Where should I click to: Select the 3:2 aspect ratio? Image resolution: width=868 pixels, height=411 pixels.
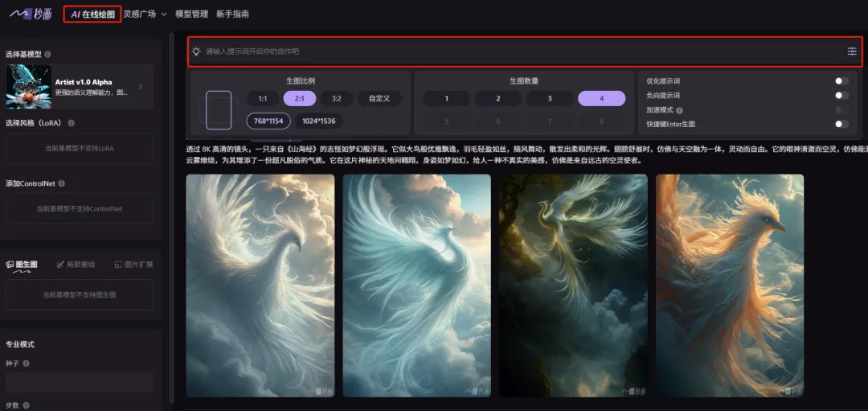coord(337,99)
